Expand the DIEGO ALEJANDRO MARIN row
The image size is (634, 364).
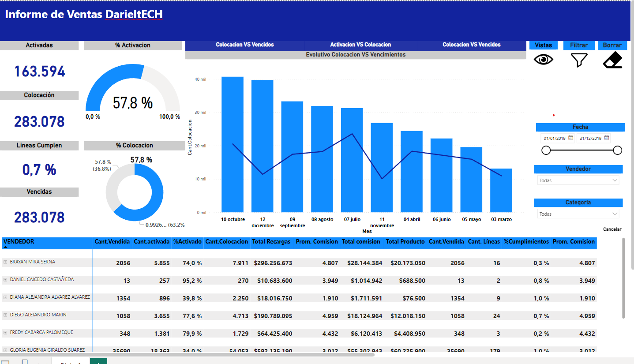pyautogui.click(x=5, y=315)
